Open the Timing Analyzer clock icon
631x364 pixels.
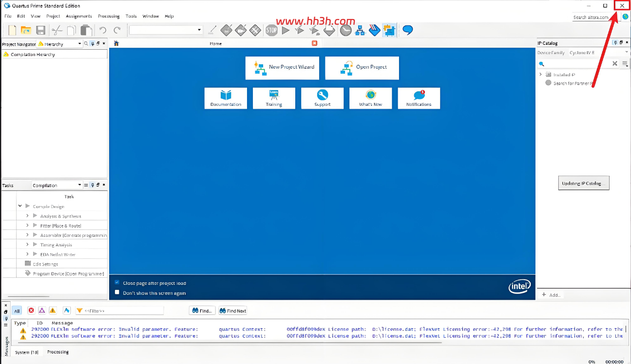point(345,30)
